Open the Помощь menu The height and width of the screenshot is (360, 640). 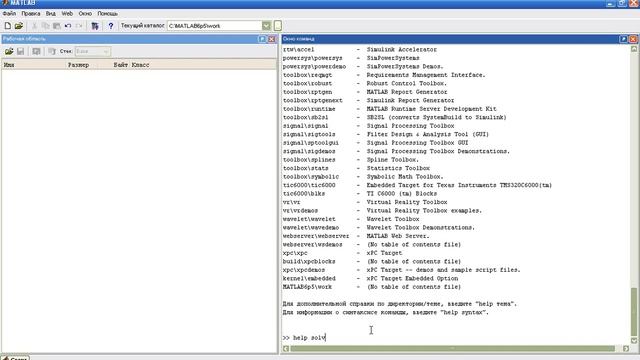[x=107, y=13]
